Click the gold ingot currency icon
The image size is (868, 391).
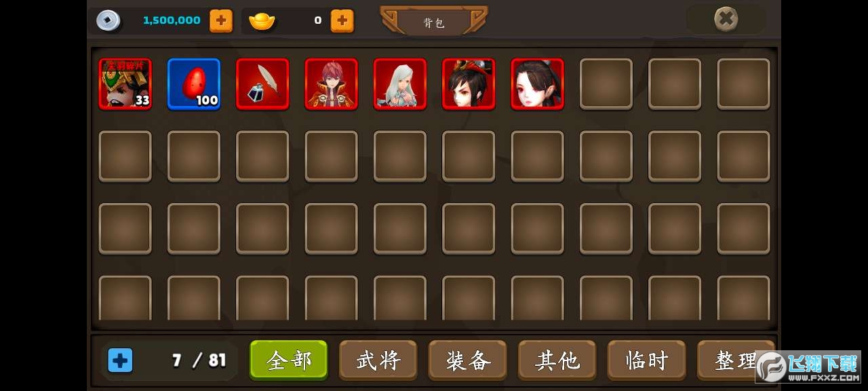click(262, 21)
